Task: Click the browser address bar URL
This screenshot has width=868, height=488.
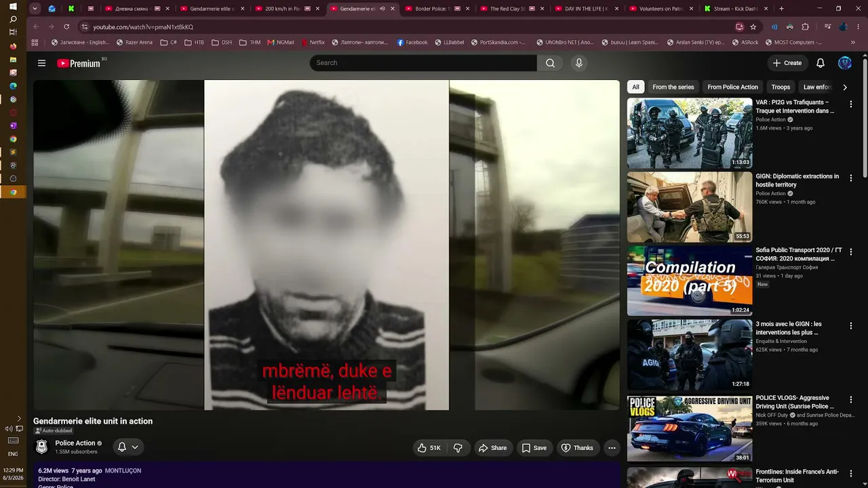Action: (143, 27)
